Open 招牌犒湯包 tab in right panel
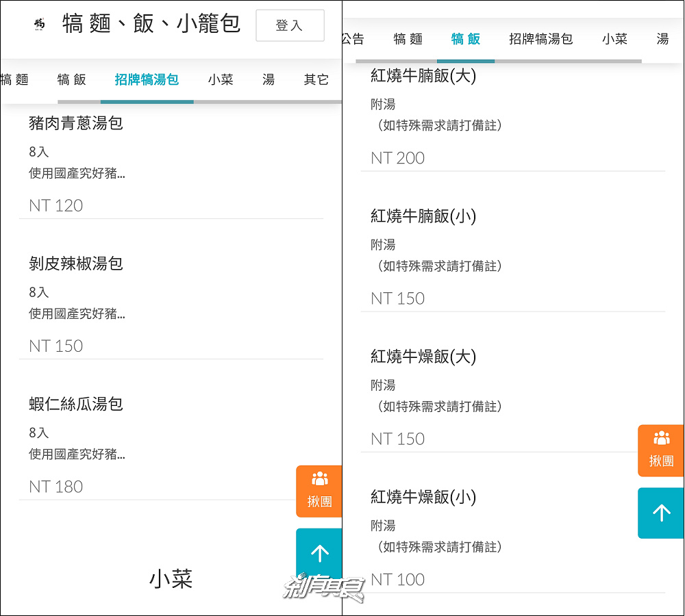Viewport: 685px width, 616px height. click(540, 39)
